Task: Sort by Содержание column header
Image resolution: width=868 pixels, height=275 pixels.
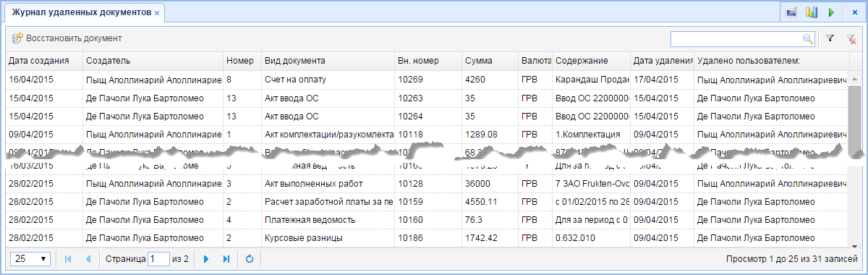Action: point(591,61)
